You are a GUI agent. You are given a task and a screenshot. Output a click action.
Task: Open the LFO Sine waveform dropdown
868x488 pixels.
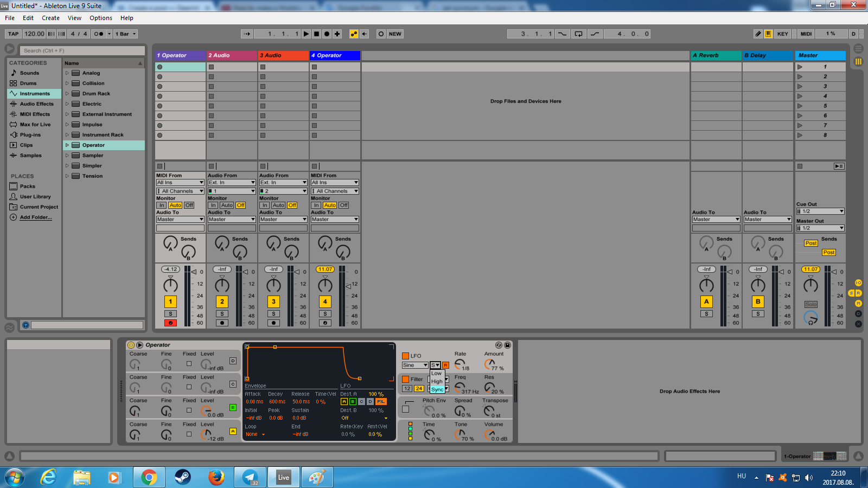(415, 365)
